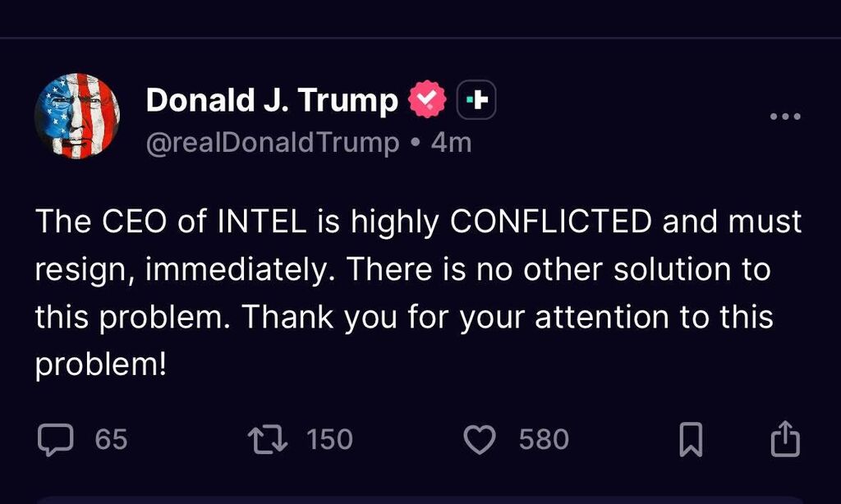Bookmark this post
This screenshot has width=841, height=504.
692,439
